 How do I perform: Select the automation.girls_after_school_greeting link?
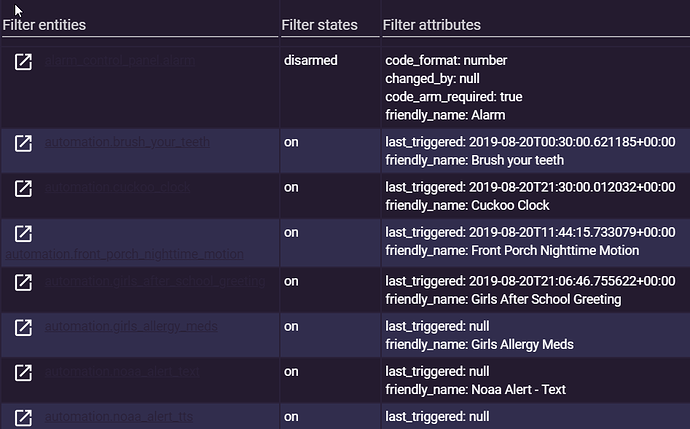pyautogui.click(x=155, y=281)
